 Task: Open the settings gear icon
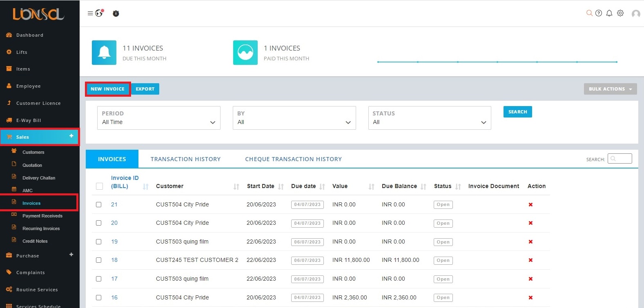pyautogui.click(x=620, y=13)
